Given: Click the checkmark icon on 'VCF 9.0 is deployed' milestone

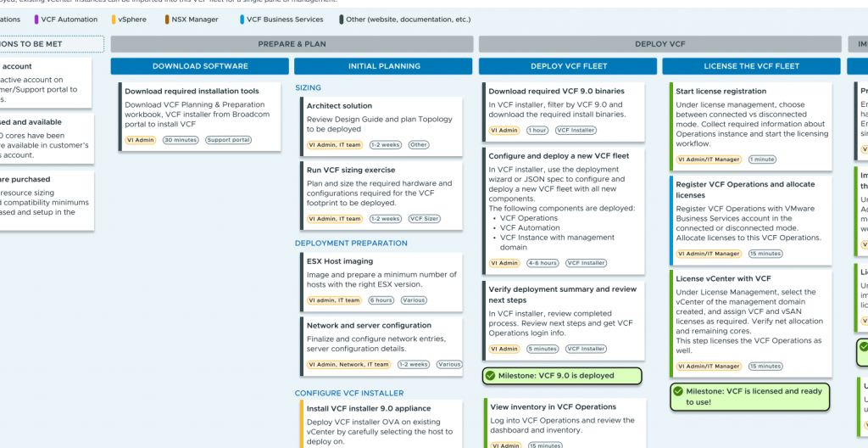Looking at the screenshot, I should (490, 375).
